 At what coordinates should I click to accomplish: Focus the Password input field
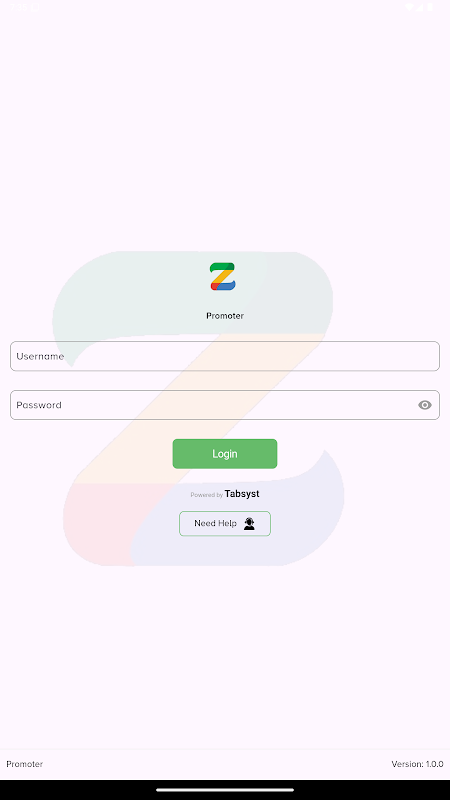click(225, 405)
